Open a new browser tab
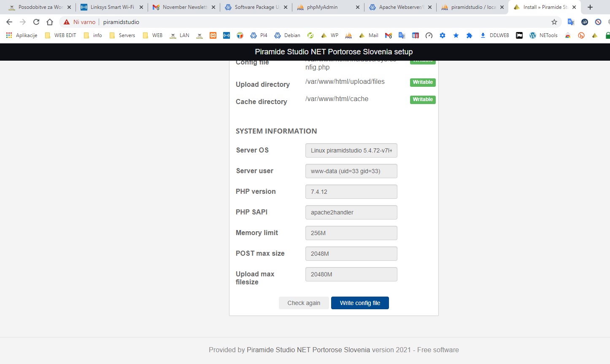This screenshot has height=364, width=610. point(590,7)
